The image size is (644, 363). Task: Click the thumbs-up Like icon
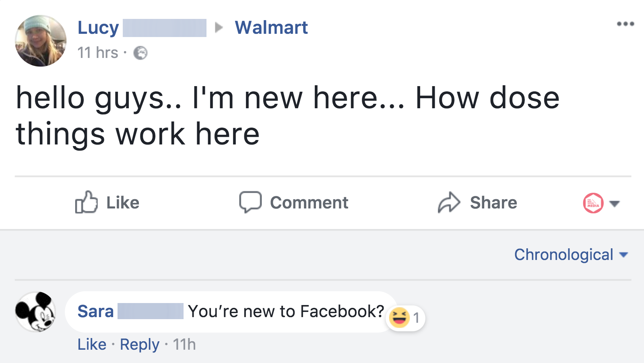pyautogui.click(x=86, y=202)
